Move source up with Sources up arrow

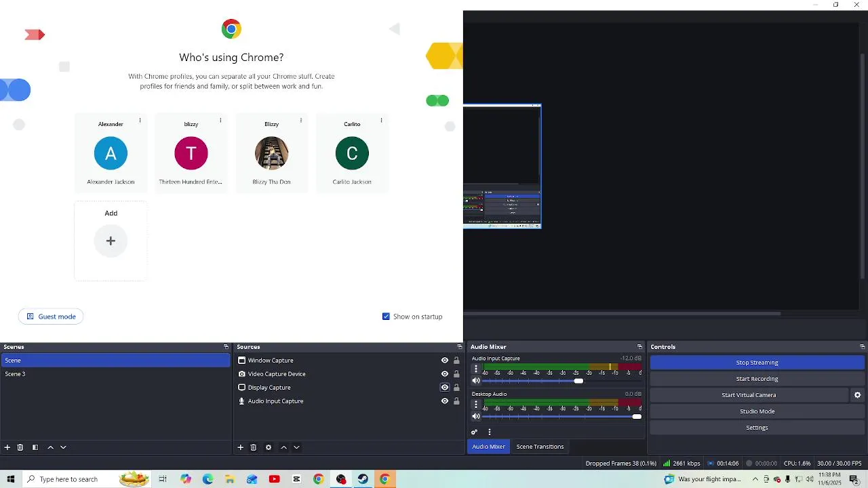click(x=283, y=447)
